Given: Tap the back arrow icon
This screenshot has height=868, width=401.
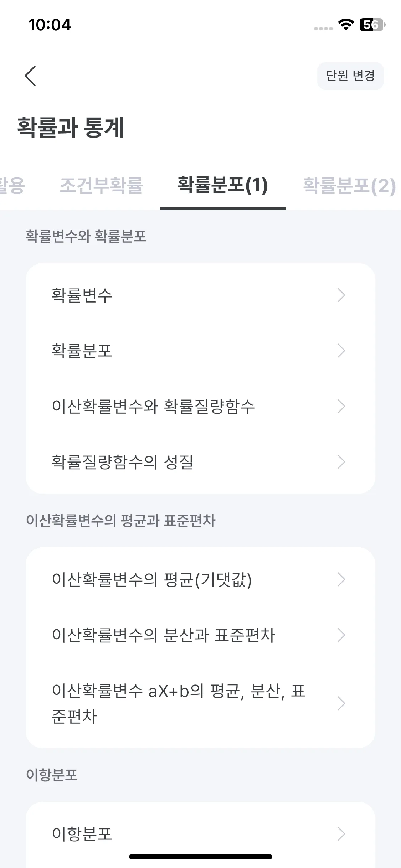Looking at the screenshot, I should [x=30, y=76].
